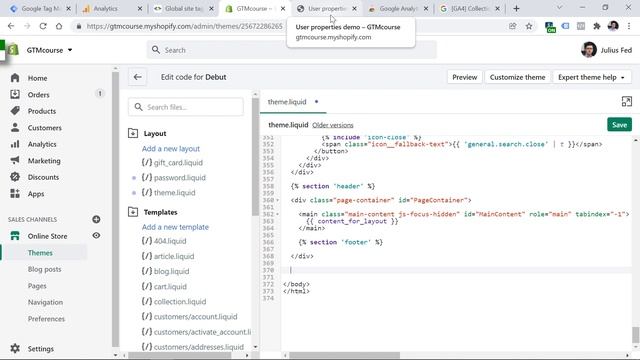
Task: Switch to Global site tag tab
Action: tap(184, 8)
